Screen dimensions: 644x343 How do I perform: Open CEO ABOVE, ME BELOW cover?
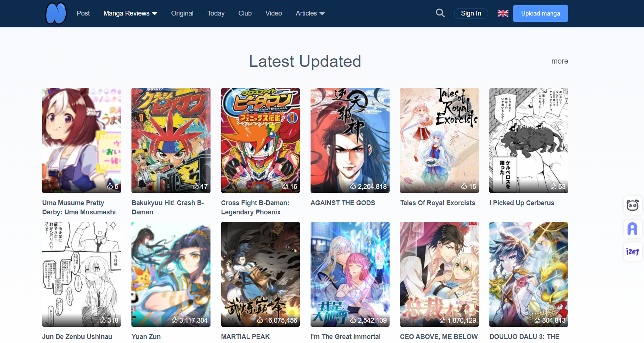coord(439,274)
